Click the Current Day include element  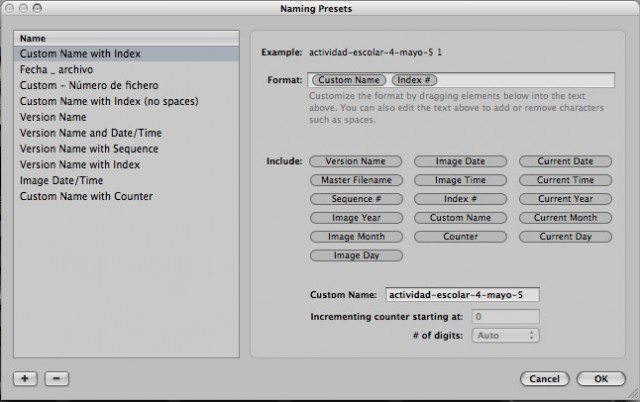click(x=565, y=237)
